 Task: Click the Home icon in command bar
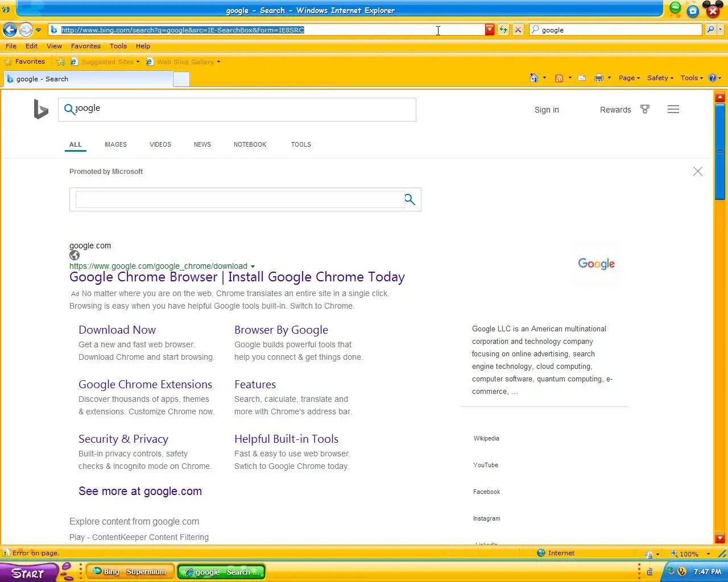click(x=533, y=78)
